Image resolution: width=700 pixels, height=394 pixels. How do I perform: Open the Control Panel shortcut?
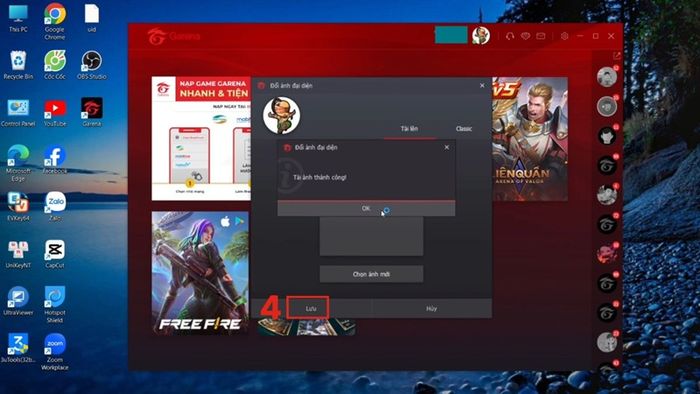[x=18, y=112]
